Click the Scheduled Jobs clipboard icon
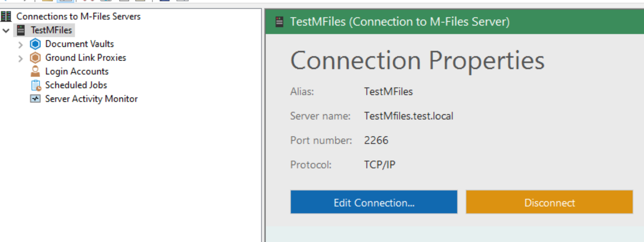Image resolution: width=644 pixels, height=242 pixels. click(36, 85)
